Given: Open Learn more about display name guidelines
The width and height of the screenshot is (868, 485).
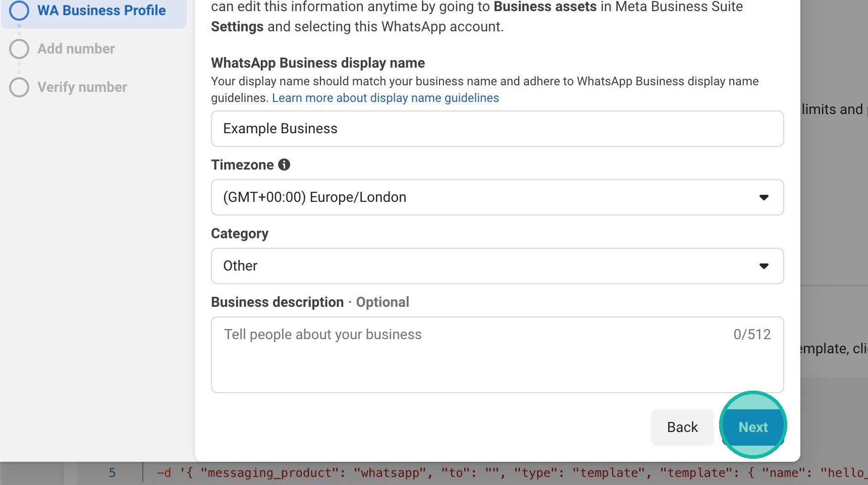Looking at the screenshot, I should pyautogui.click(x=385, y=98).
